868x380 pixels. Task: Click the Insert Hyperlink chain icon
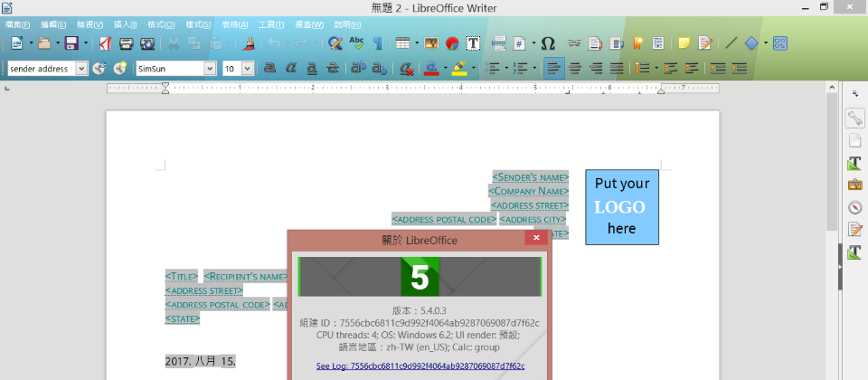[573, 43]
